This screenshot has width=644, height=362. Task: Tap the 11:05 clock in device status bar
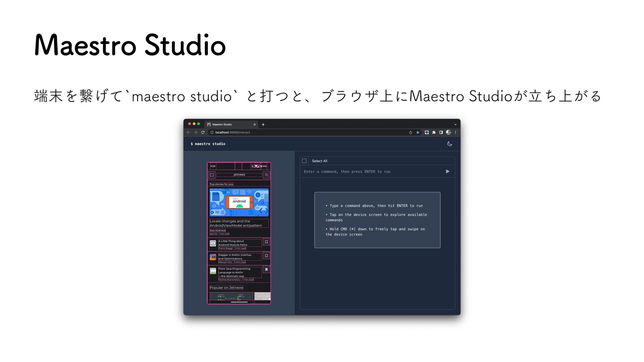[213, 166]
